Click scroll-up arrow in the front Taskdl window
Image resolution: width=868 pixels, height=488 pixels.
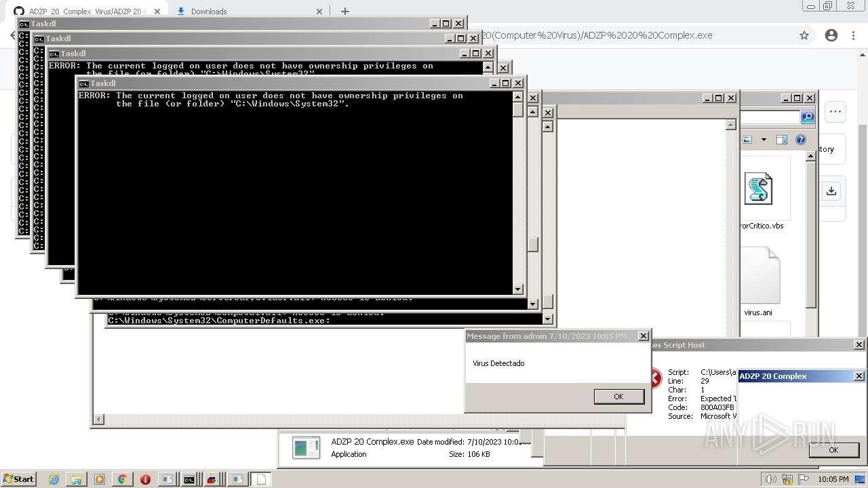[518, 96]
